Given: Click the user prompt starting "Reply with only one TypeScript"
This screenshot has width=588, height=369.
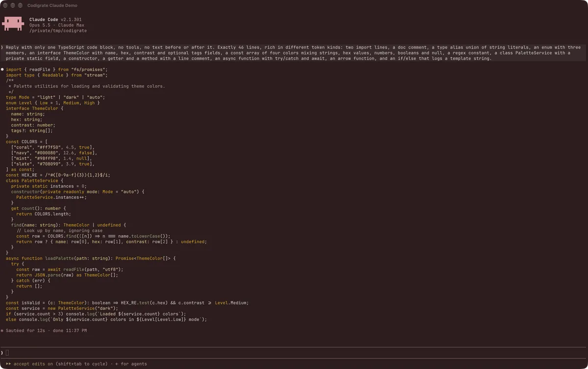Looking at the screenshot, I should point(294,53).
